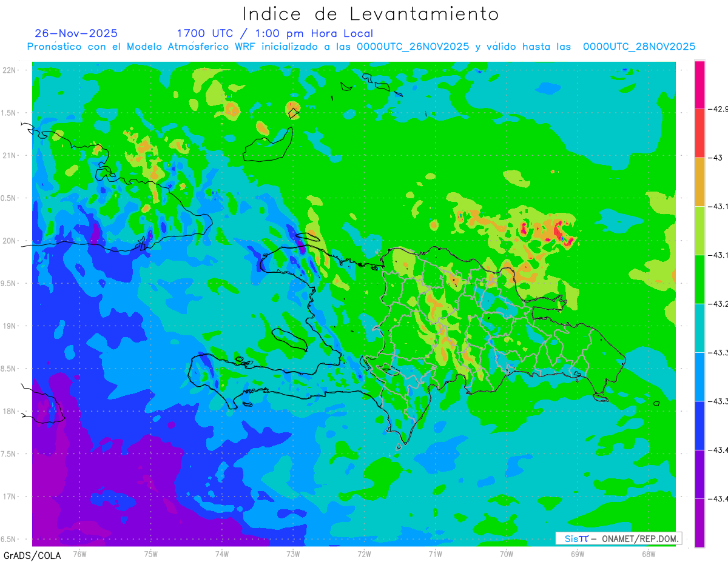Click the pink swatch atop the color legend
The image size is (728, 562).
click(699, 85)
